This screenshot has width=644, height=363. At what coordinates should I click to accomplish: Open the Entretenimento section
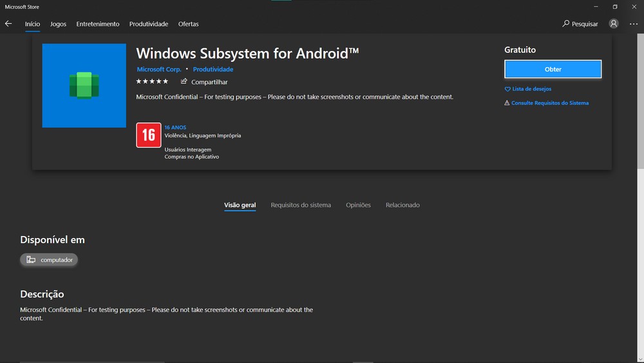click(x=98, y=24)
